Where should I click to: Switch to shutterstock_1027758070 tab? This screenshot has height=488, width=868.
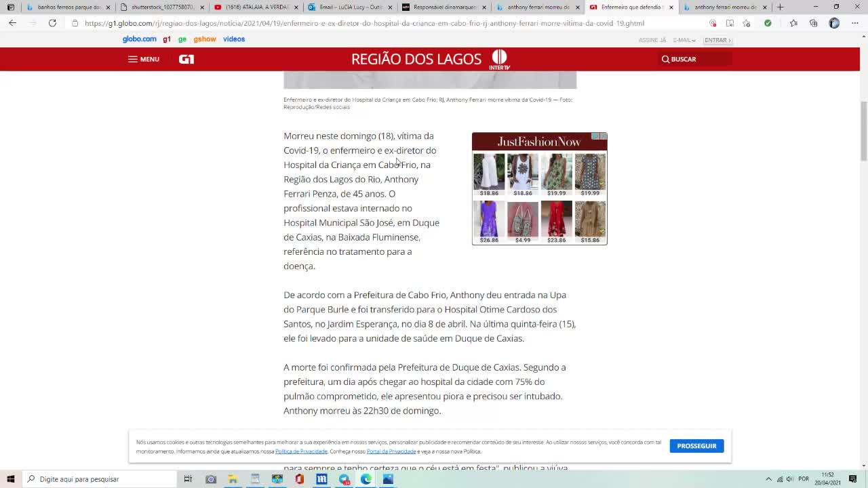click(163, 7)
